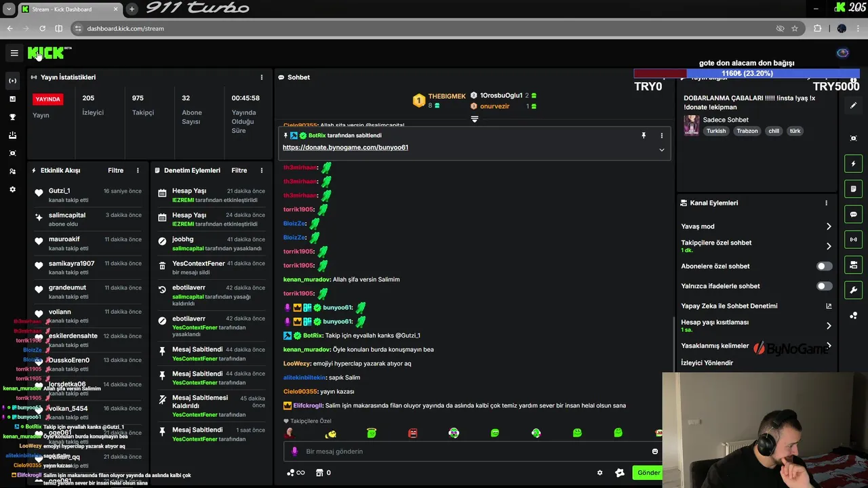Insert the green halo emote
Image resolution: width=868 pixels, height=488 pixels.
click(371, 433)
